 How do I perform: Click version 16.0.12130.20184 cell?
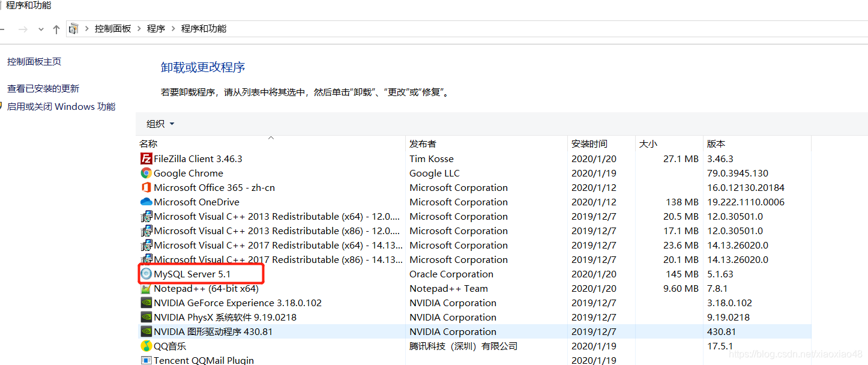point(746,188)
